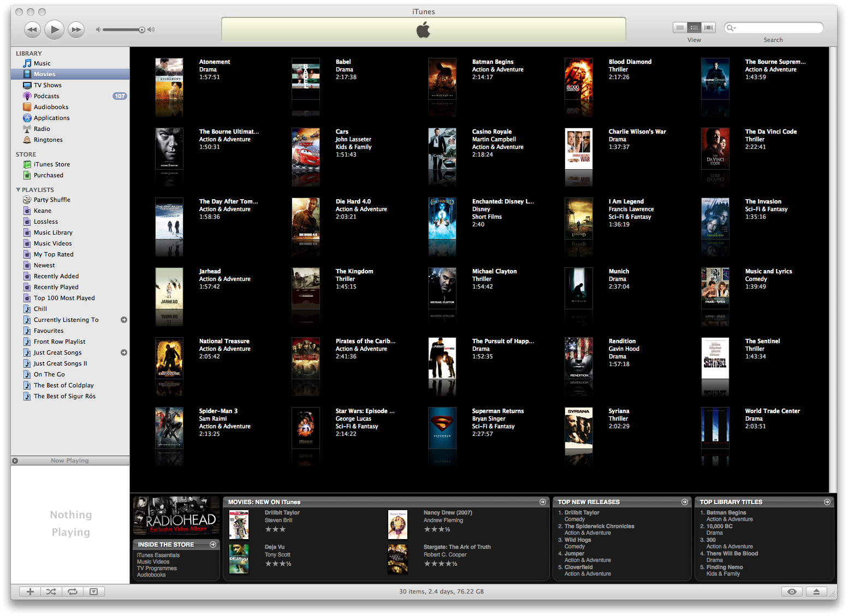Toggle repeat mode
Image resolution: width=848 pixels, height=616 pixels.
pos(72,591)
